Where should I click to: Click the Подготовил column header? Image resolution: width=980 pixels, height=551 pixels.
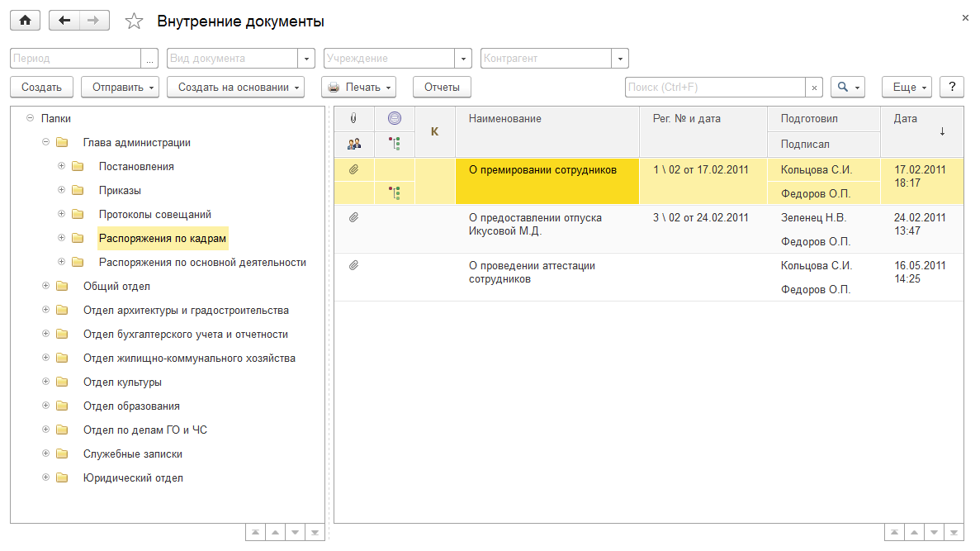click(x=824, y=119)
